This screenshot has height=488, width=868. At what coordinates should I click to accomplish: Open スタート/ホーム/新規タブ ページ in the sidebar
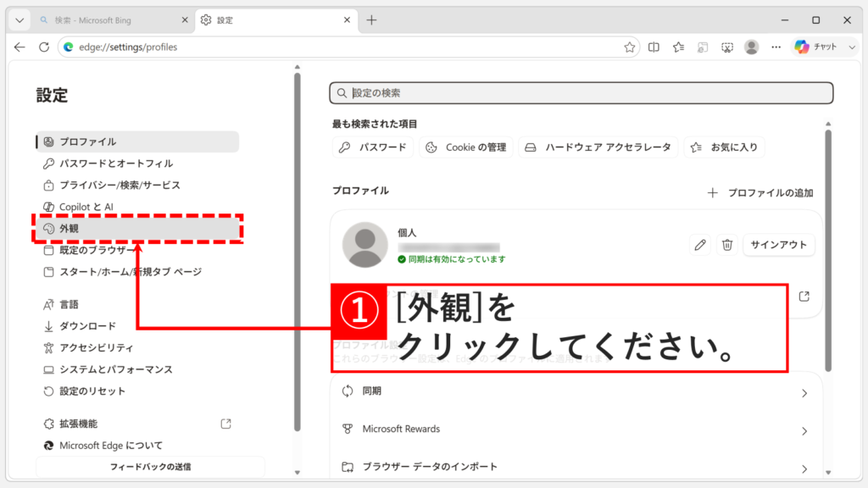(x=138, y=272)
